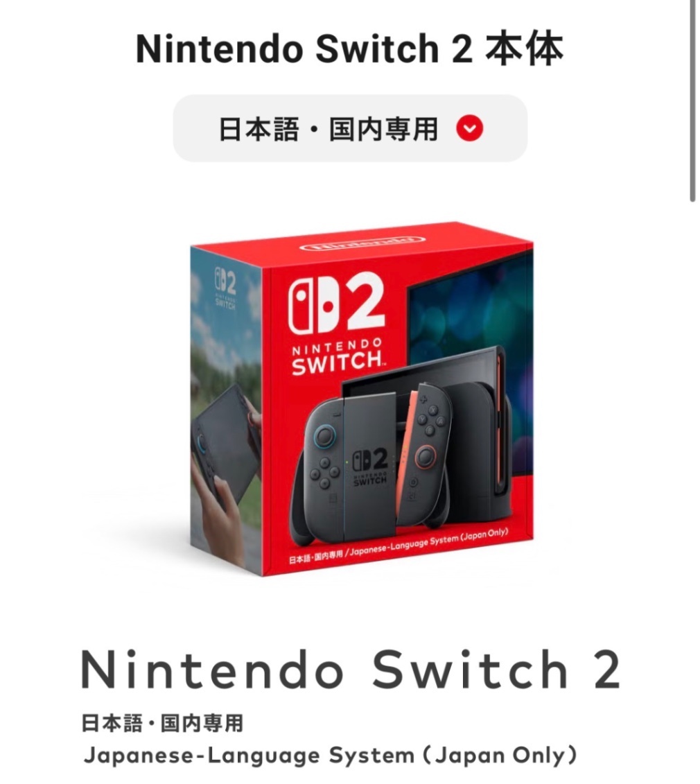Image resolution: width=700 pixels, height=784 pixels.
Task: Click the Switch 2 logo on box front
Action: [x=337, y=305]
